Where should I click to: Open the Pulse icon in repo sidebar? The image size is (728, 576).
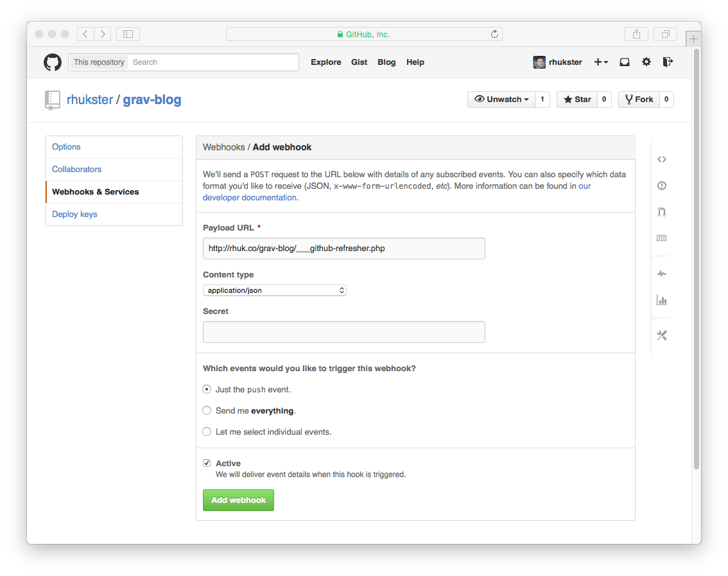[x=662, y=274]
